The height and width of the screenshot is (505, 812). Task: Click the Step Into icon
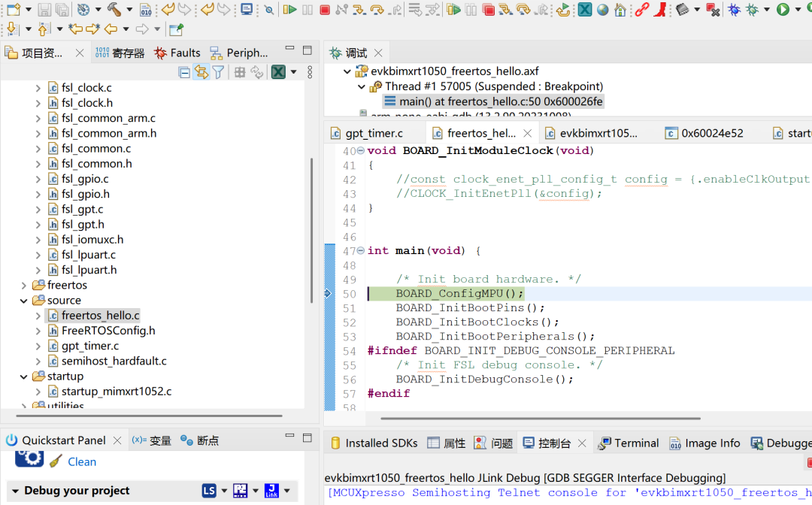[359, 9]
